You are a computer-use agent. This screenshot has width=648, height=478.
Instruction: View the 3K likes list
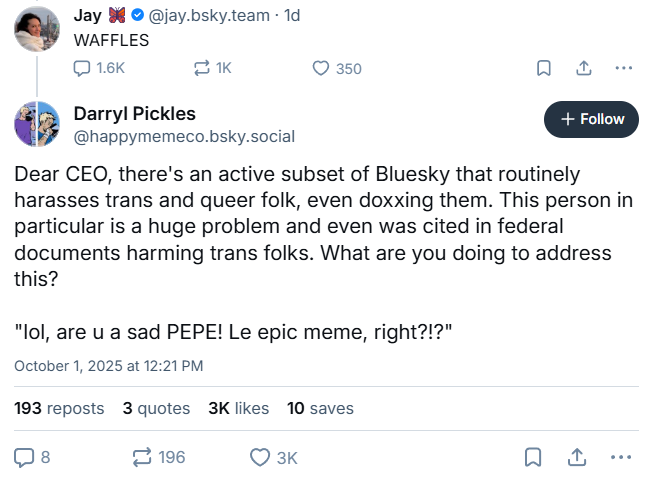pyautogui.click(x=239, y=408)
